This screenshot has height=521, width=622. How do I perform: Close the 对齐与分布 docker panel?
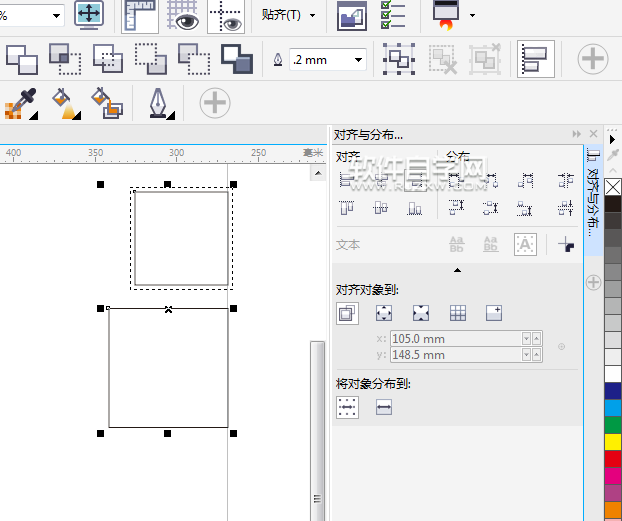click(593, 134)
